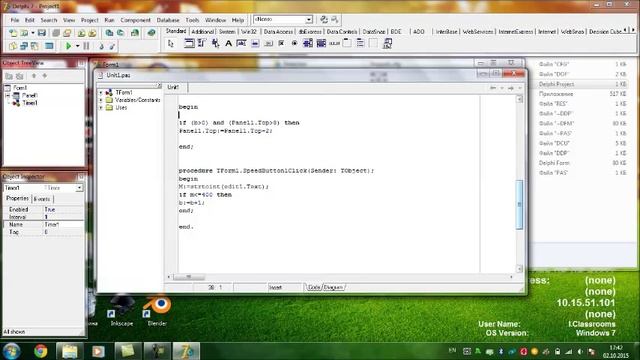
Task: Click the editor horizontal scrollbar thumb
Action: pos(189,277)
